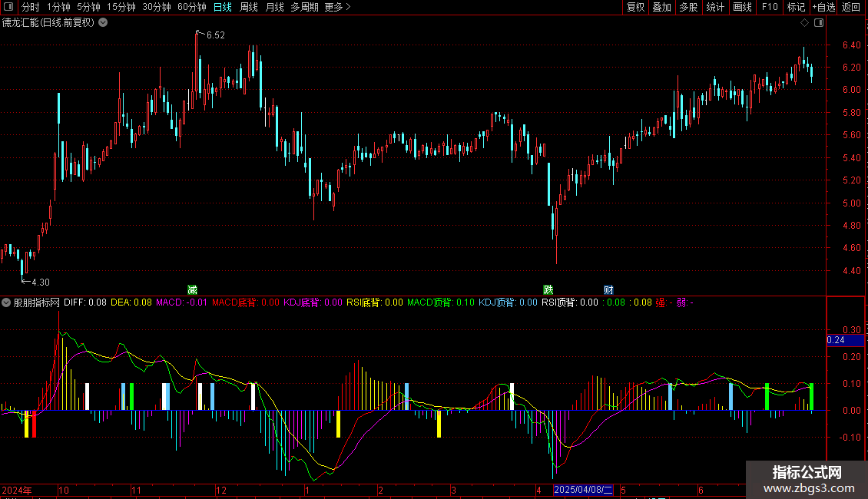Select the 30分钟 period tab
Image resolution: width=868 pixels, height=499 pixels.
pos(156,7)
